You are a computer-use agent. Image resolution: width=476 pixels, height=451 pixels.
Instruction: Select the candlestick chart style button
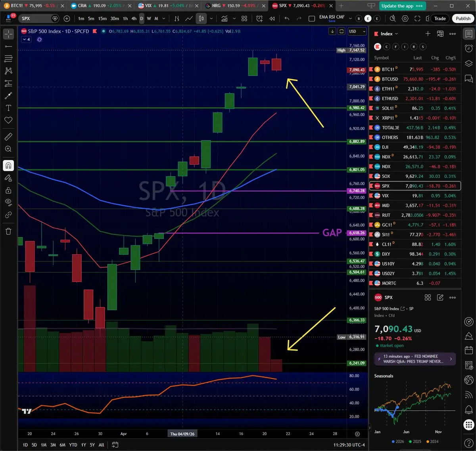click(x=202, y=19)
